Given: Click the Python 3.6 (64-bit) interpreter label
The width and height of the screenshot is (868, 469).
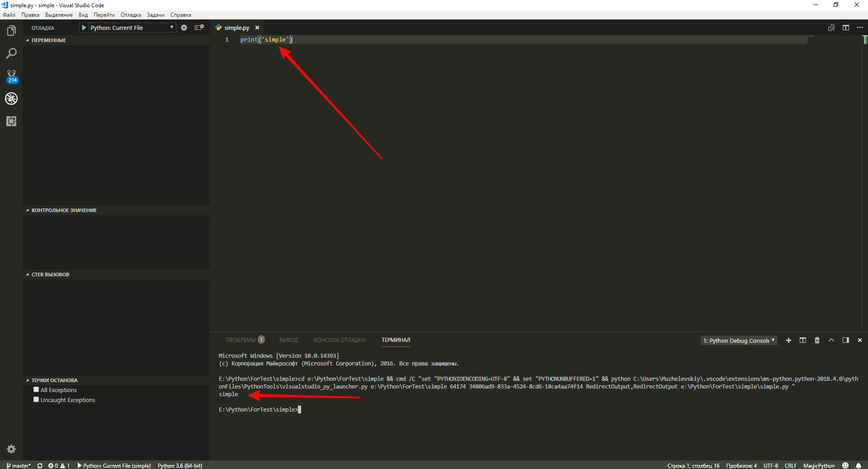Looking at the screenshot, I should 179,465.
